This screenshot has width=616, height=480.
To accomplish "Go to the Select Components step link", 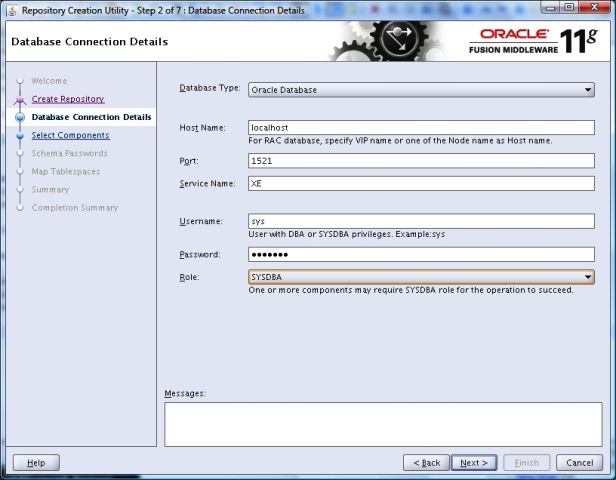I will coord(70,135).
